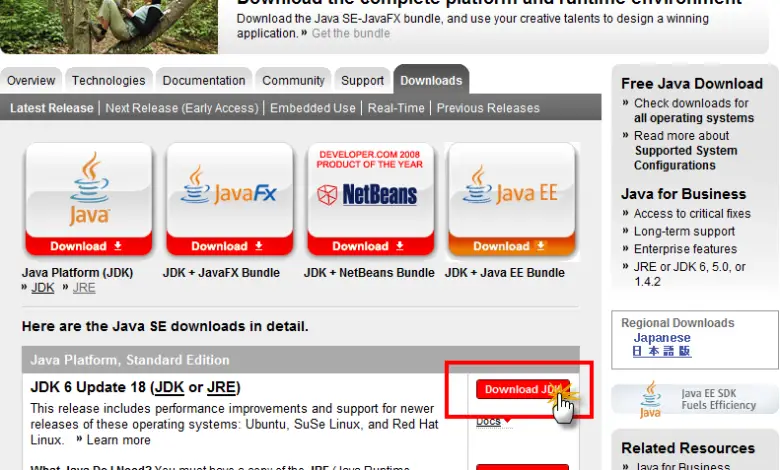Open the Docs link below Download JDK
The image size is (780, 470).
488,422
